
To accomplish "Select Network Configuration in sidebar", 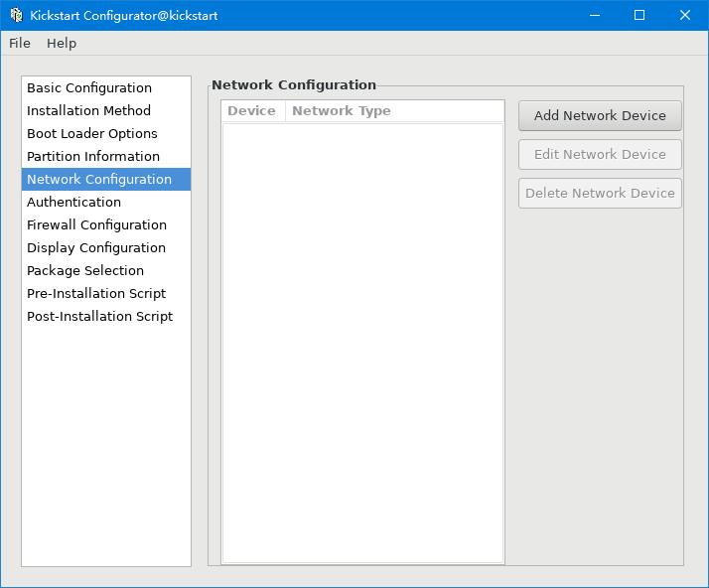I will [106, 179].
